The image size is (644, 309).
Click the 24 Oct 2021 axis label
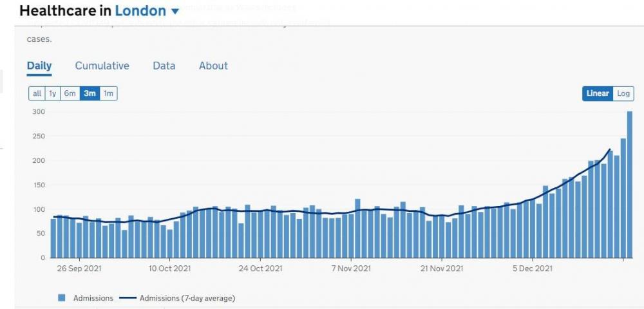260,269
